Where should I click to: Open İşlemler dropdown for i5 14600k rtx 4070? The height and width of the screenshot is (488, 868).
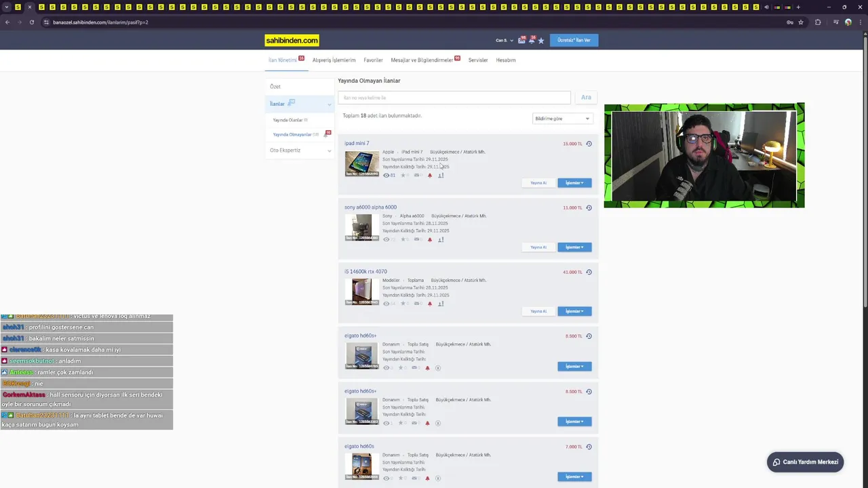coord(574,311)
